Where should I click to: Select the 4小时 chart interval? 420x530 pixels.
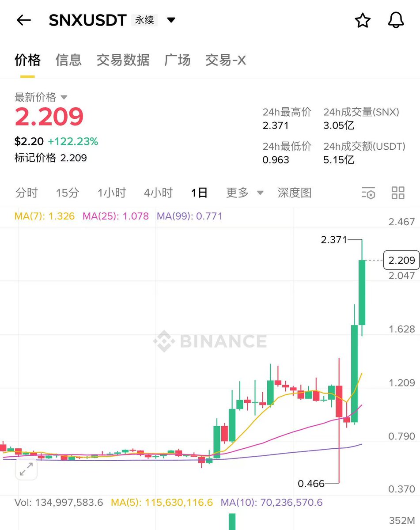click(158, 193)
